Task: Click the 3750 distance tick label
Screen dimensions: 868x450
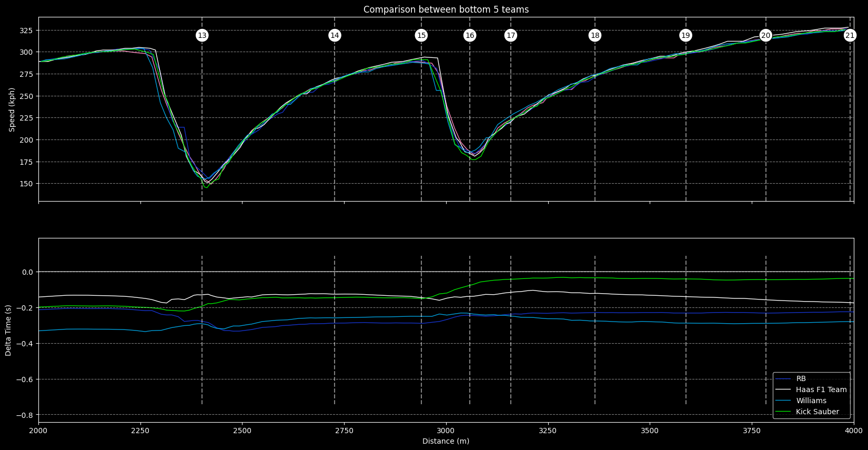Action: click(752, 430)
